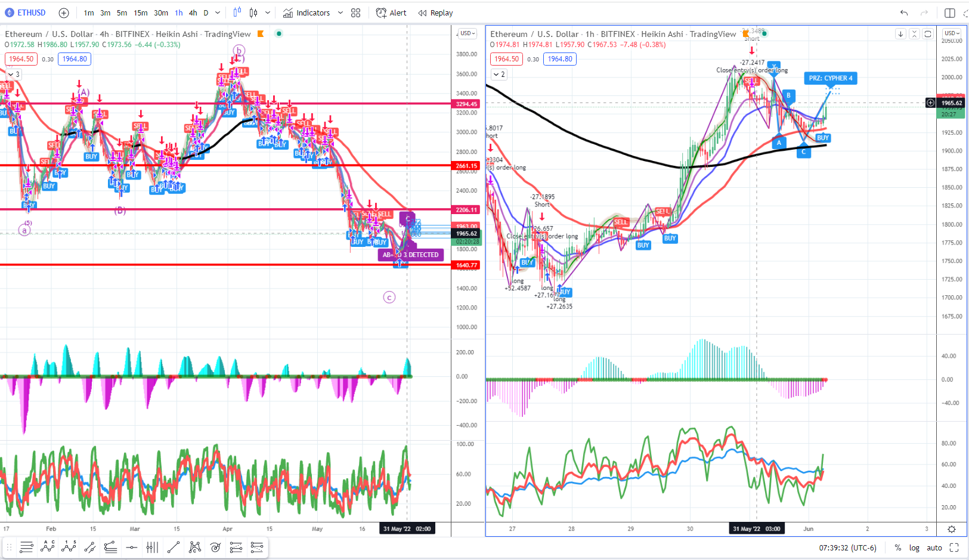Open USD currency dropdown on right chart
This screenshot has height=560, width=969.
(x=952, y=33)
